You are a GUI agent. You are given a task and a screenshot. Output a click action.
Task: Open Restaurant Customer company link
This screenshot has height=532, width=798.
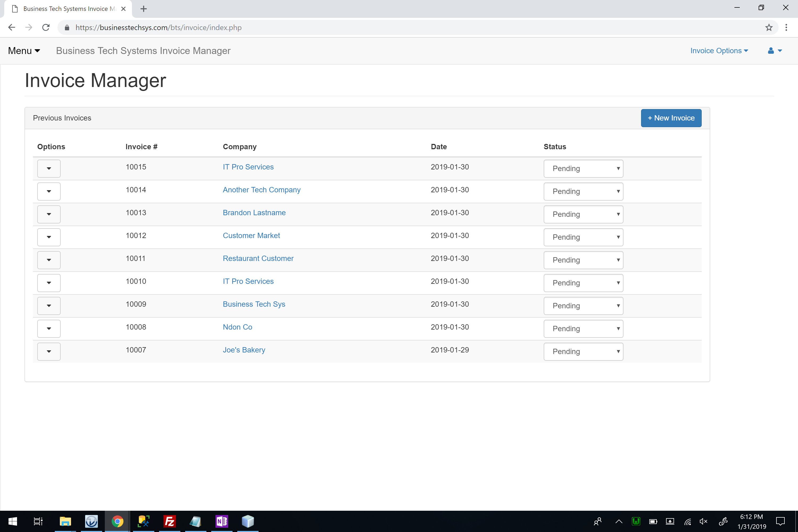pos(258,259)
